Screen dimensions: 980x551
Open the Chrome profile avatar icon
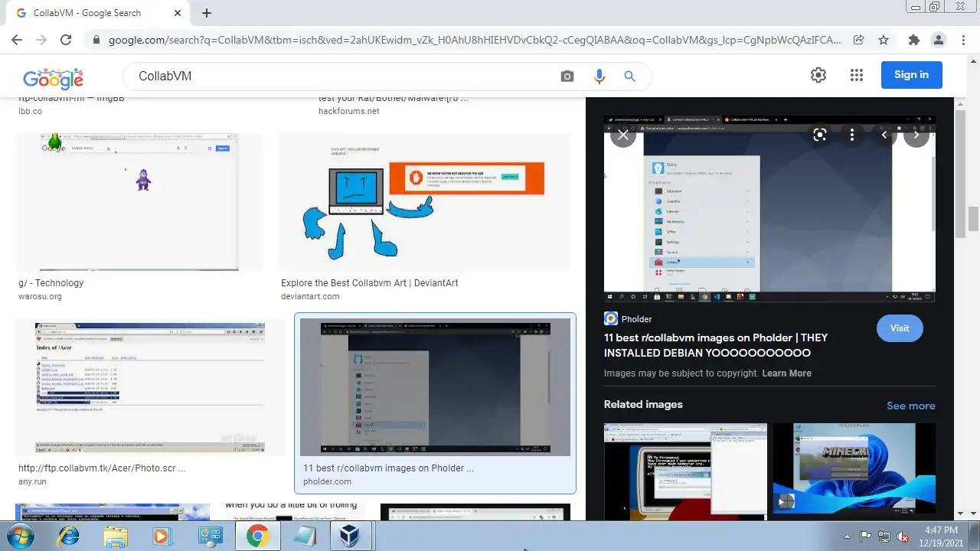coord(939,40)
